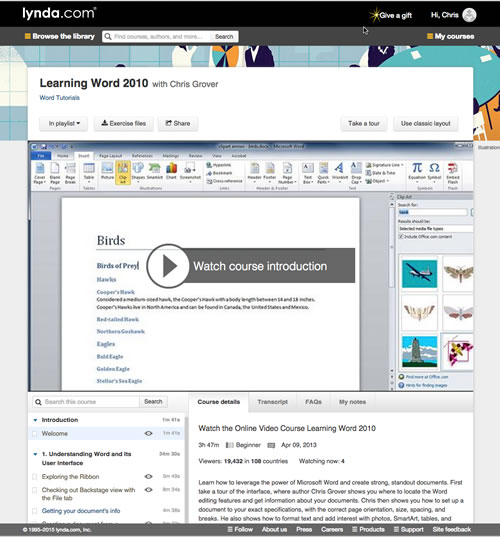
Task: Click the library search magnifier icon
Action: 108,37
